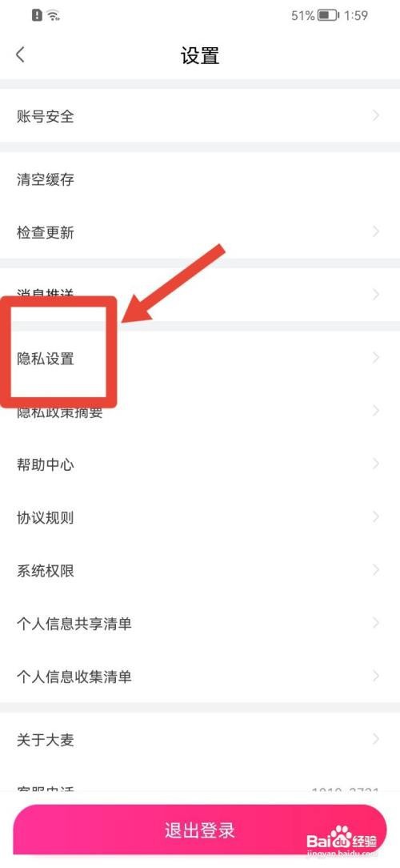Open 关于大麦 about page

pyautogui.click(x=200, y=740)
